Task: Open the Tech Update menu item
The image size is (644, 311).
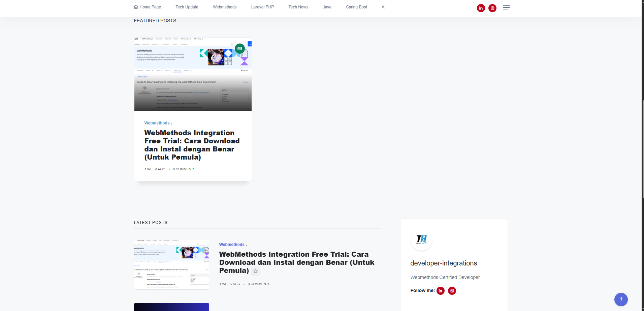Action: tap(187, 7)
